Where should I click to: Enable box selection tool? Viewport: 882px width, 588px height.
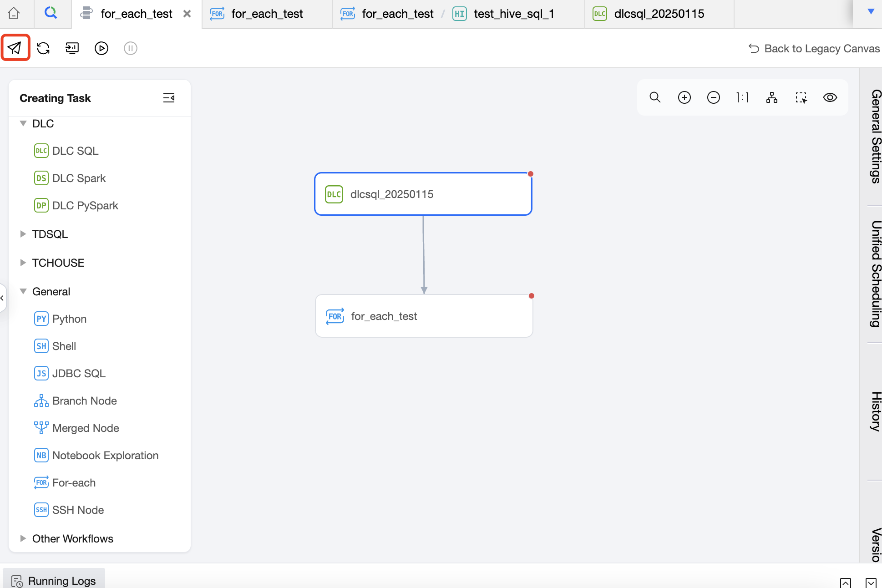(x=801, y=97)
